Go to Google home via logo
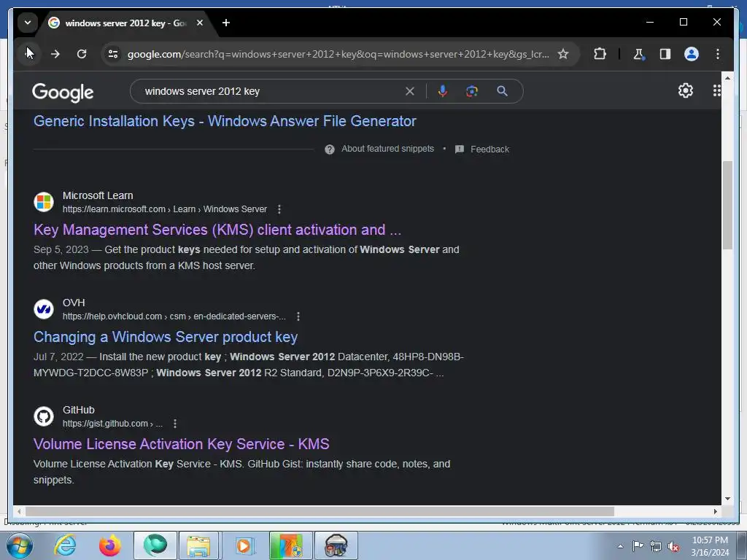This screenshot has height=560, width=747. 63,93
